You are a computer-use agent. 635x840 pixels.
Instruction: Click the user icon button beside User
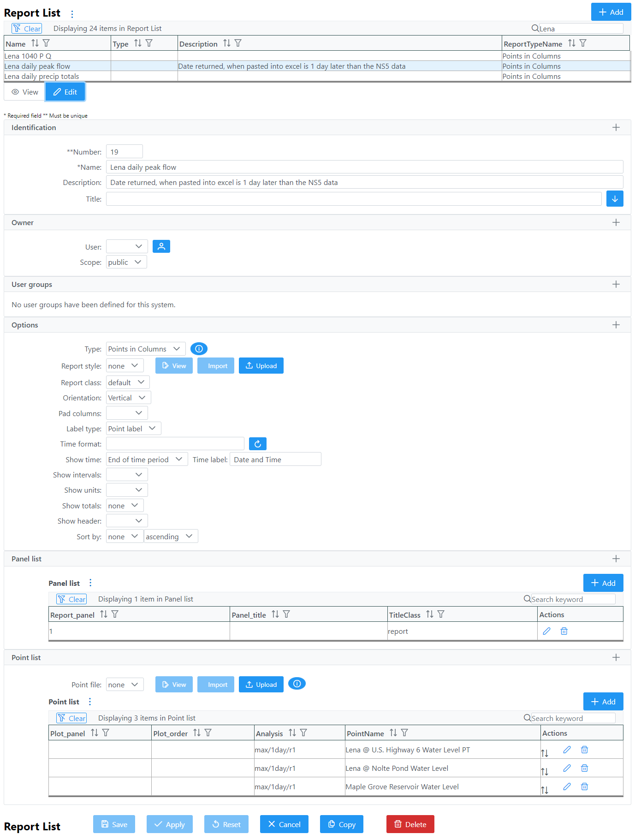pos(161,247)
